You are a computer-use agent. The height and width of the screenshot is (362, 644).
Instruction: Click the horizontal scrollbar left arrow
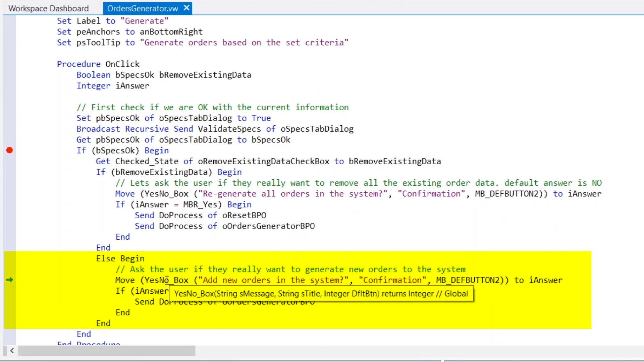(12, 351)
